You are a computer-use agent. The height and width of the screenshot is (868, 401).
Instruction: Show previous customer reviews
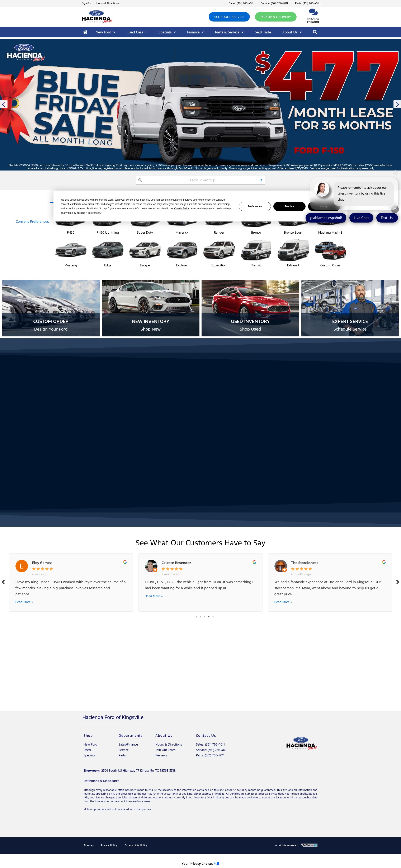pos(3,582)
